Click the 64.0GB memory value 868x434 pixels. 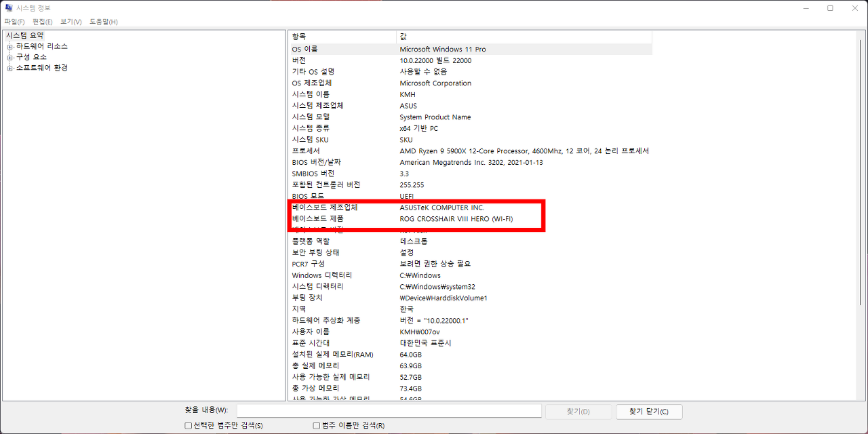411,355
